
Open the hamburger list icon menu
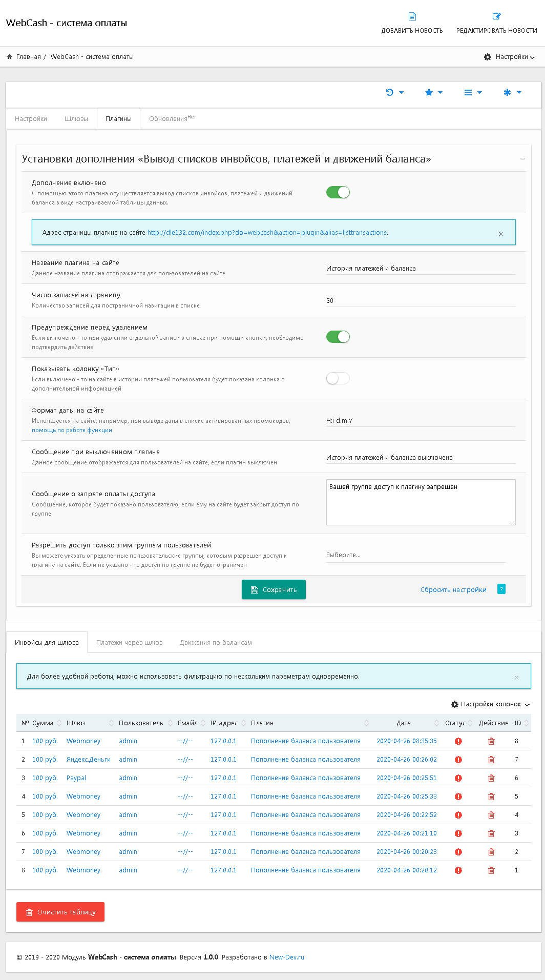click(x=473, y=92)
